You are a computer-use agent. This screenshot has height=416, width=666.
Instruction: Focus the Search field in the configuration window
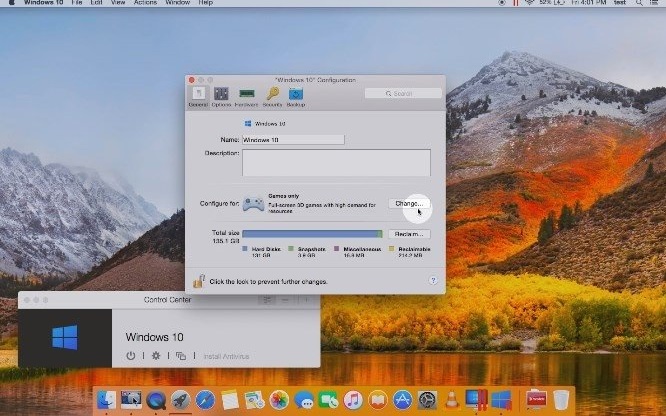pyautogui.click(x=403, y=94)
